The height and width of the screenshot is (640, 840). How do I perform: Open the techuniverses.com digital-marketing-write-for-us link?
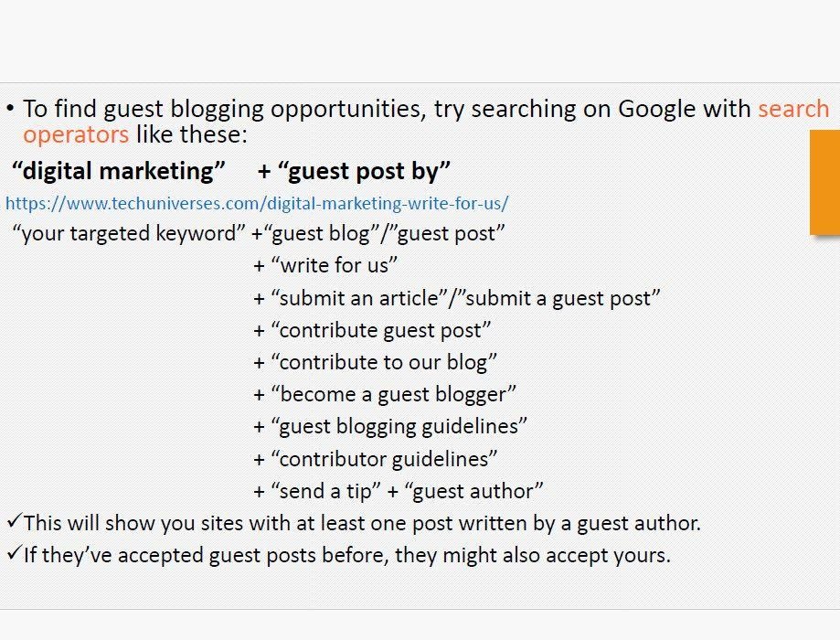pos(257,204)
